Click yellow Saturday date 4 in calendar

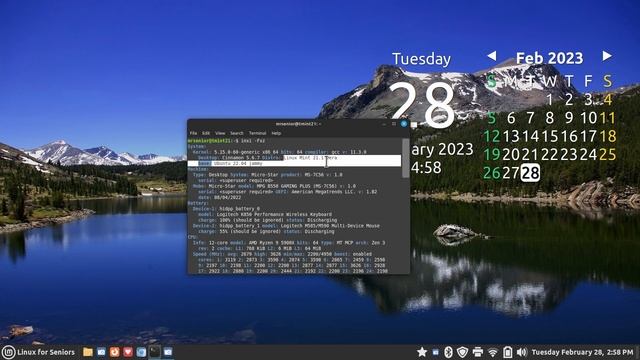608,100
